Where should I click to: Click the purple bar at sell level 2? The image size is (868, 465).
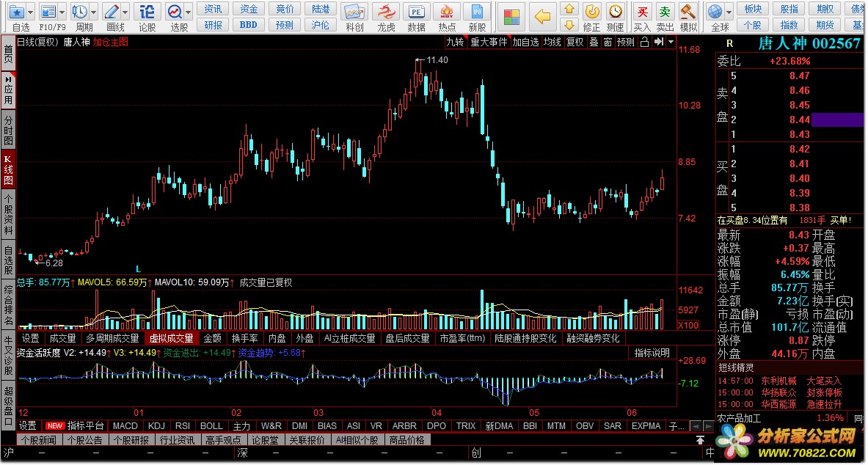click(838, 120)
